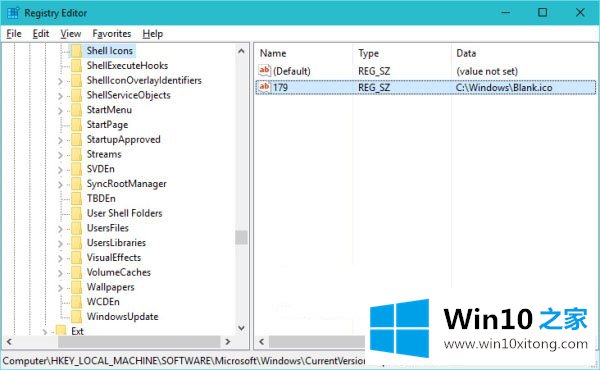Click the tree pane vertical scrollbar thumb
Screen dimensions: 600x370
click(241, 238)
